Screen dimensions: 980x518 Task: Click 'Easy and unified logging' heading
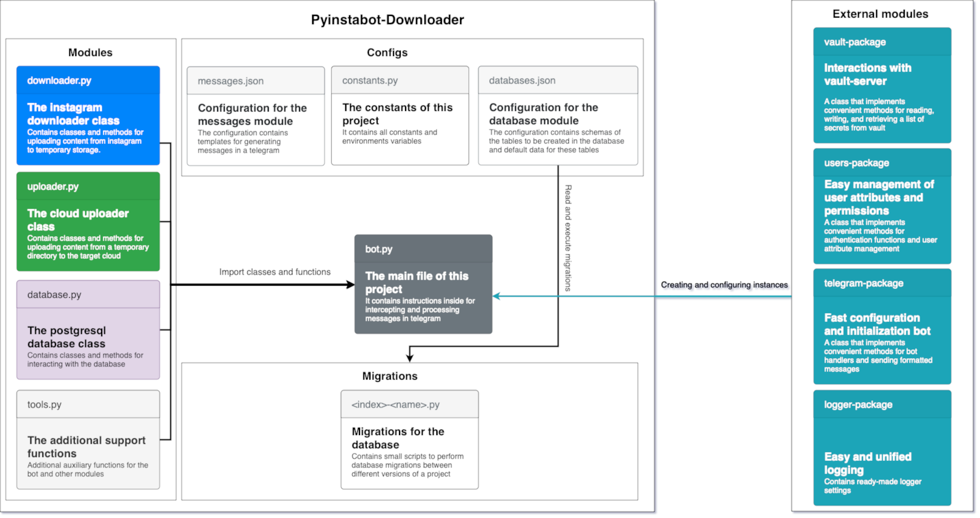(867, 463)
